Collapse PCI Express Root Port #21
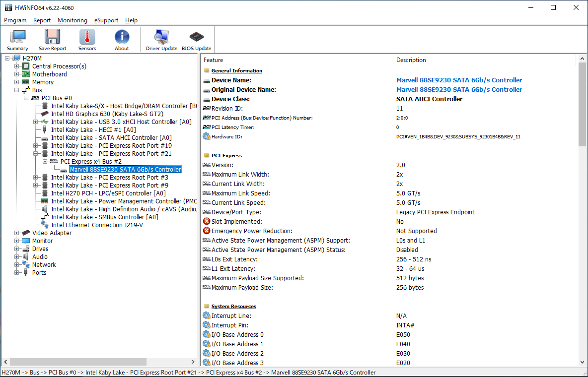 point(35,154)
